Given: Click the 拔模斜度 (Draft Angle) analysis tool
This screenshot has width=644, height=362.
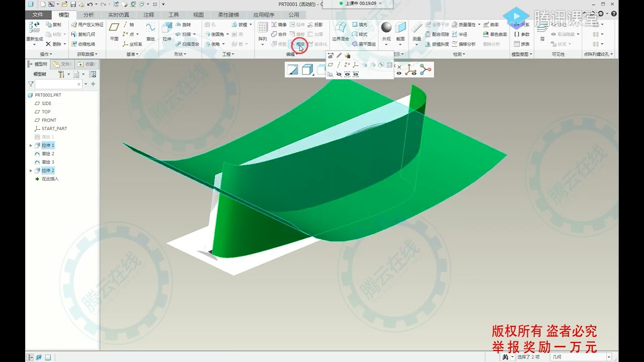Looking at the screenshot, I should tap(437, 44).
